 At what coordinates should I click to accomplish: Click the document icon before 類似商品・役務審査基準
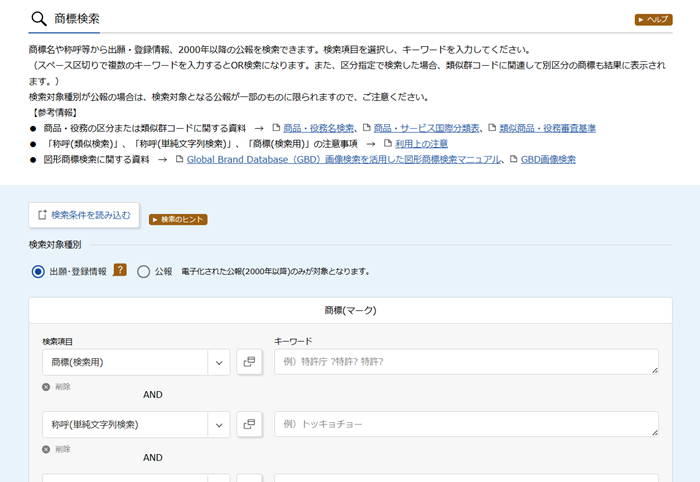(492, 128)
